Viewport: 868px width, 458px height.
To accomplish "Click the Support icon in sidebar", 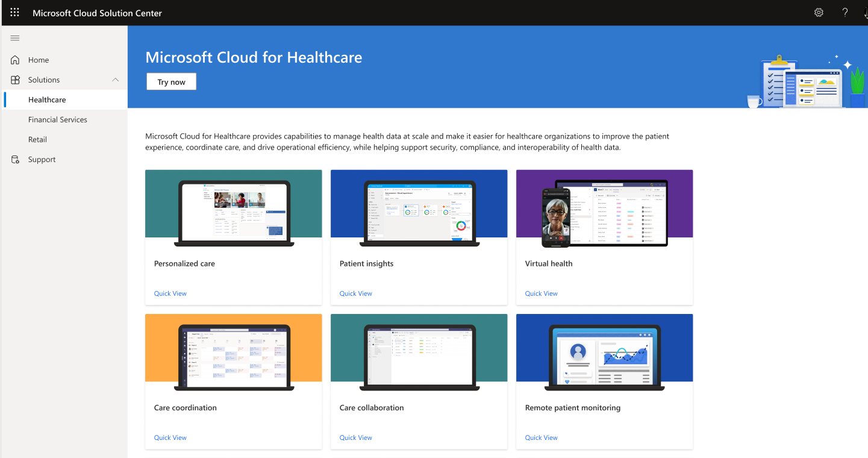I will [x=16, y=159].
